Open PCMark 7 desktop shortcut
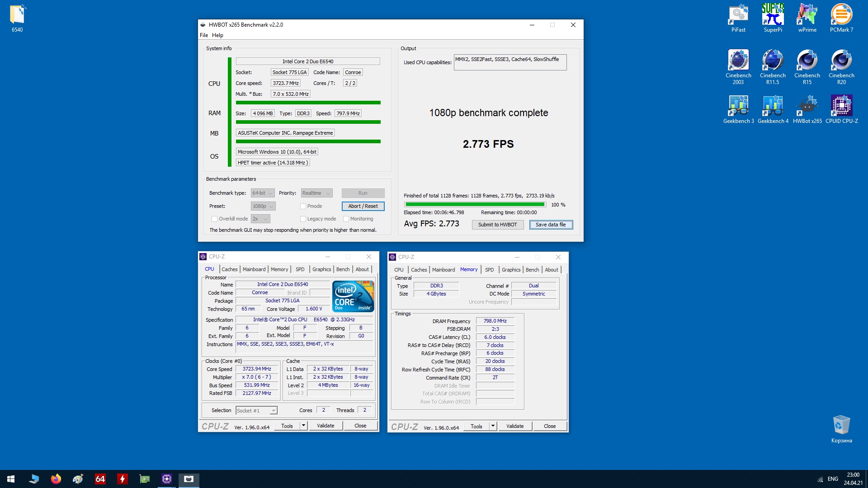The width and height of the screenshot is (868, 488). pyautogui.click(x=841, y=18)
